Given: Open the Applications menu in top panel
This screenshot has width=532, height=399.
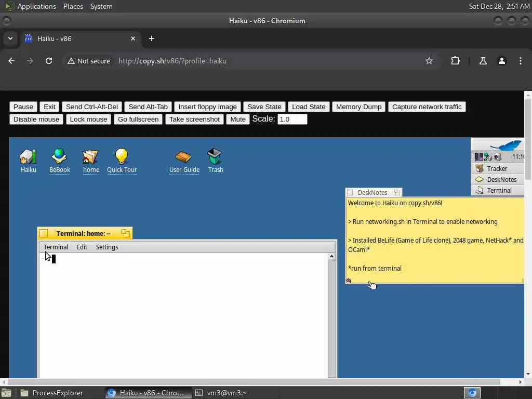Looking at the screenshot, I should click(x=37, y=6).
